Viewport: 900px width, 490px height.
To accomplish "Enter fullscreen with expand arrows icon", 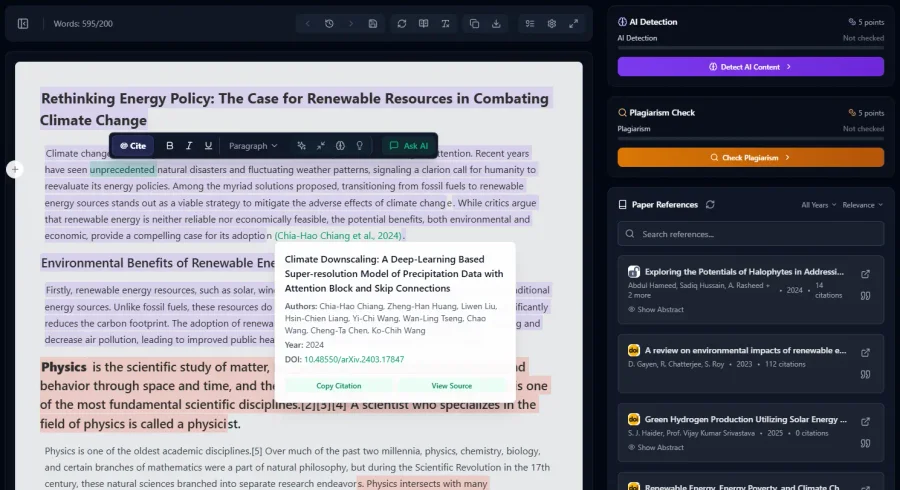I will [x=573, y=23].
